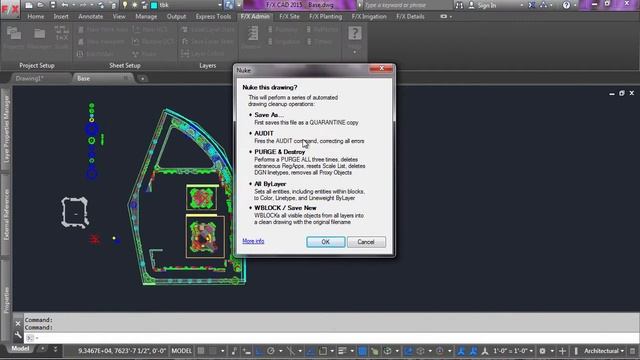Select the Model layout tab
Image resolution: width=640 pixels, height=360 pixels.
[x=20, y=349]
